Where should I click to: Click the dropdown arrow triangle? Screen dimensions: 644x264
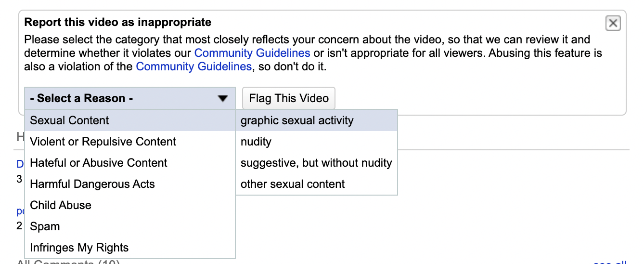[222, 99]
